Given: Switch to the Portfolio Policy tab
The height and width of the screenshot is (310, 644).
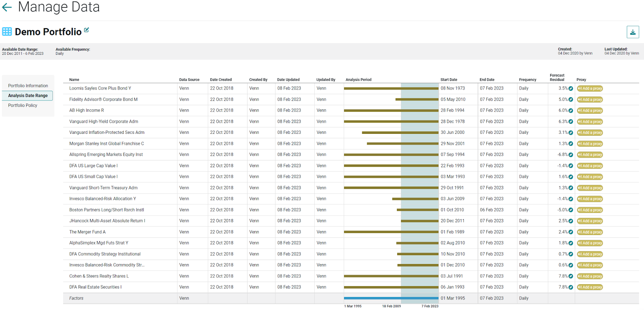Looking at the screenshot, I should tap(23, 106).
